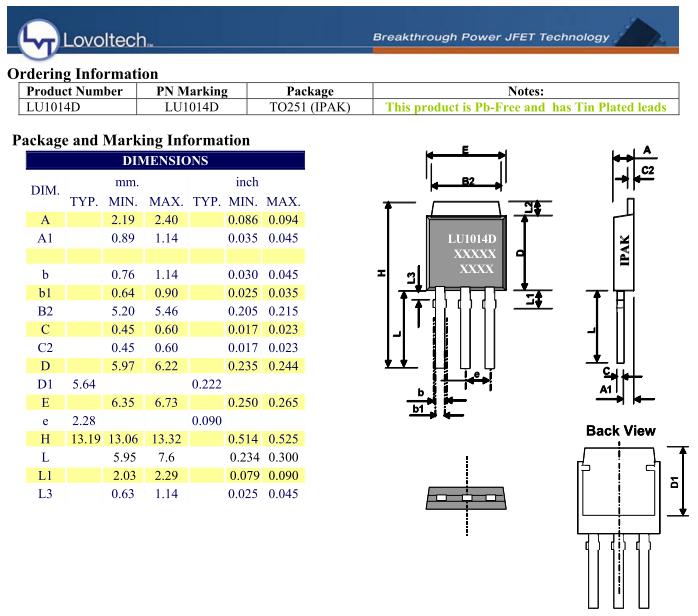Click the 'Product Number' column header
This screenshot has width=698, height=616.
tap(74, 91)
